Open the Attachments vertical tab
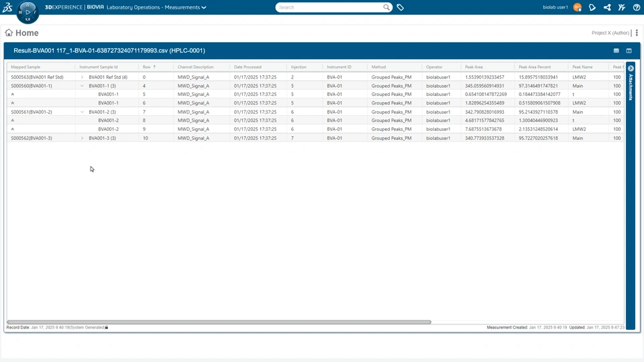The image size is (644, 362). pyautogui.click(x=631, y=87)
